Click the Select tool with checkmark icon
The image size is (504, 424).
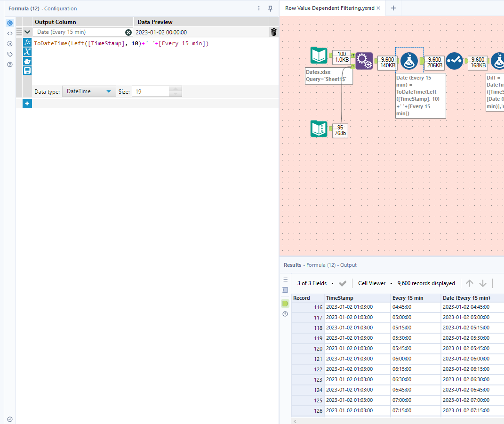(x=454, y=61)
